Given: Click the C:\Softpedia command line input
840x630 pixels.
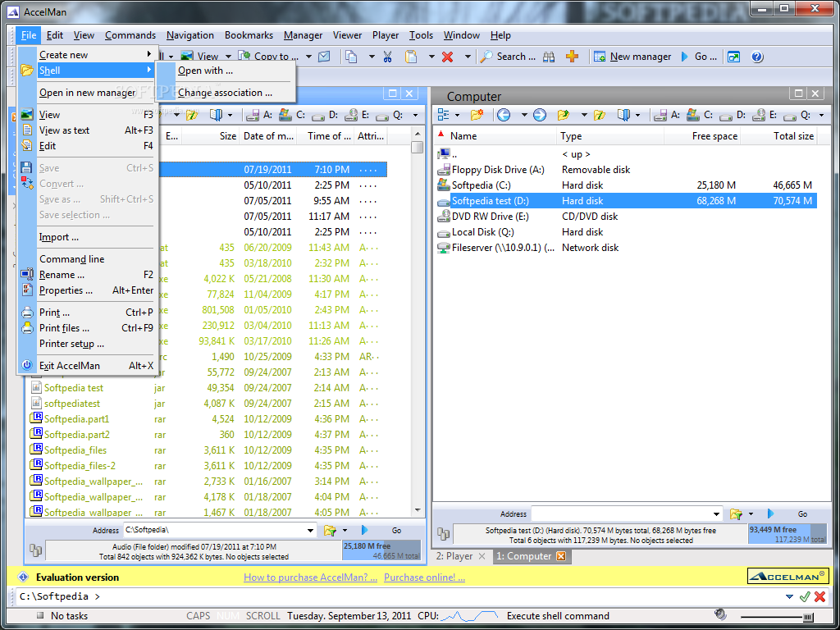Looking at the screenshot, I should click(x=399, y=597).
